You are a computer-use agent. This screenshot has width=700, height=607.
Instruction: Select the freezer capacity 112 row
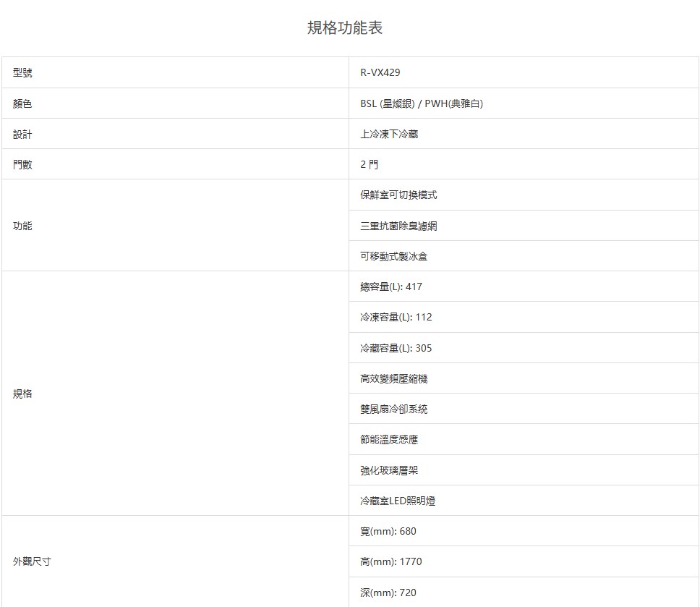point(396,317)
